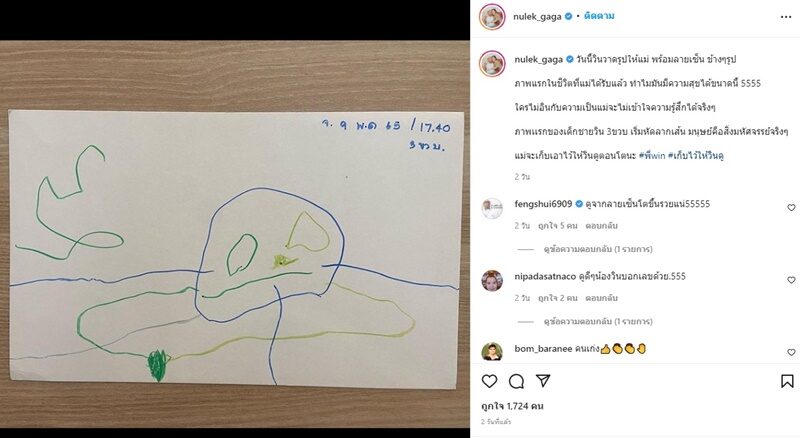Image resolution: width=800 pixels, height=438 pixels.
Task: Share post via paper plane icon
Action: click(x=543, y=381)
